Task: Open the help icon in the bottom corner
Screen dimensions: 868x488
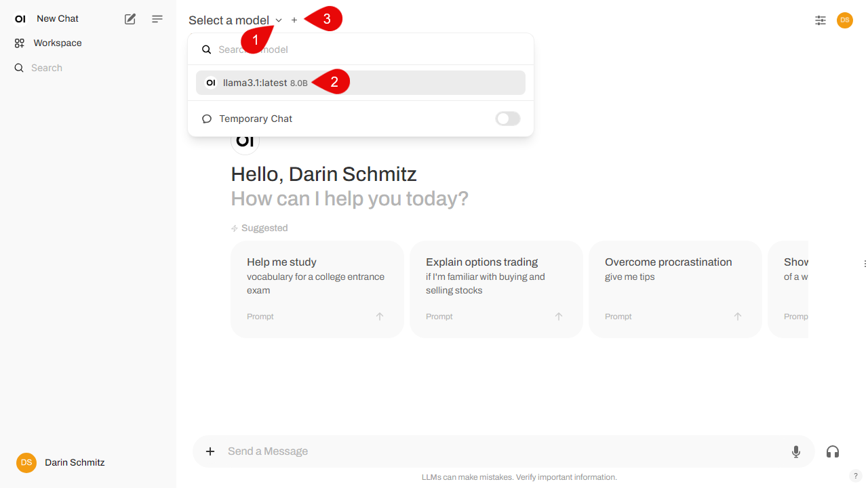Action: click(855, 476)
